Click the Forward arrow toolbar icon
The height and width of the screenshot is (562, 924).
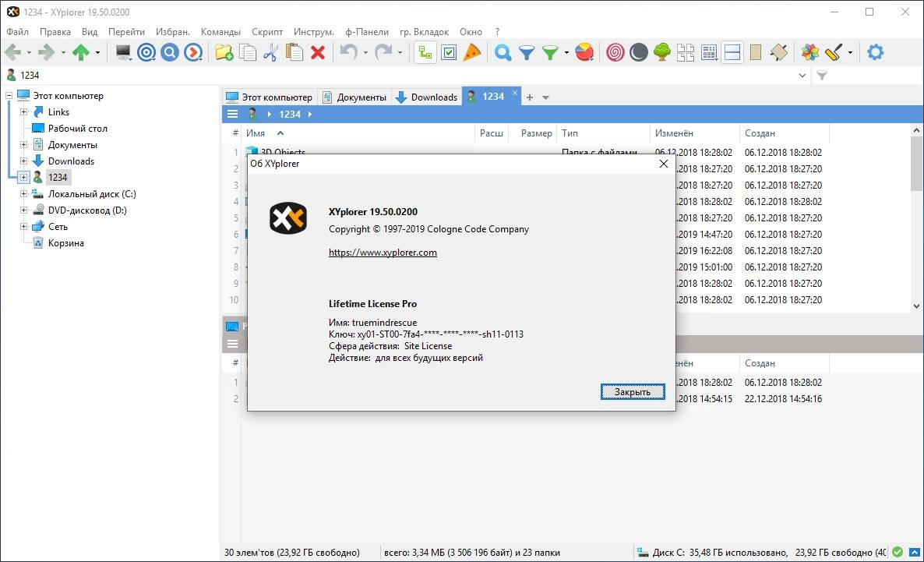(x=46, y=52)
